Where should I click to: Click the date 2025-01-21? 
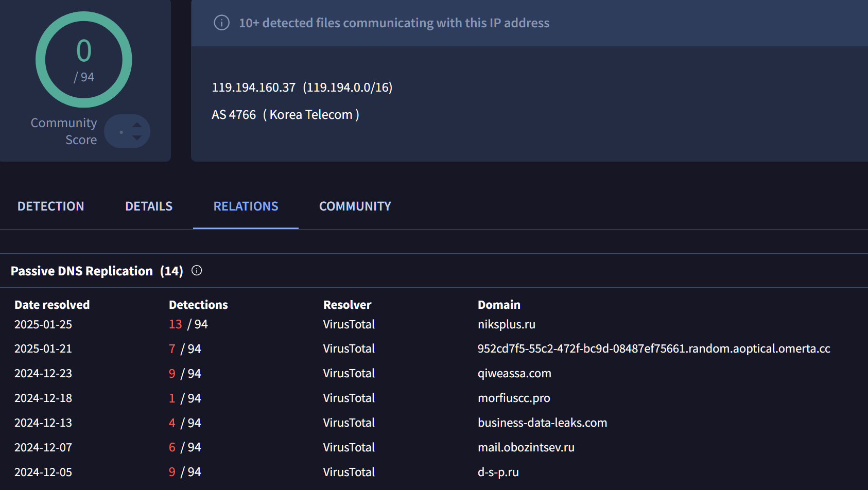(x=43, y=348)
